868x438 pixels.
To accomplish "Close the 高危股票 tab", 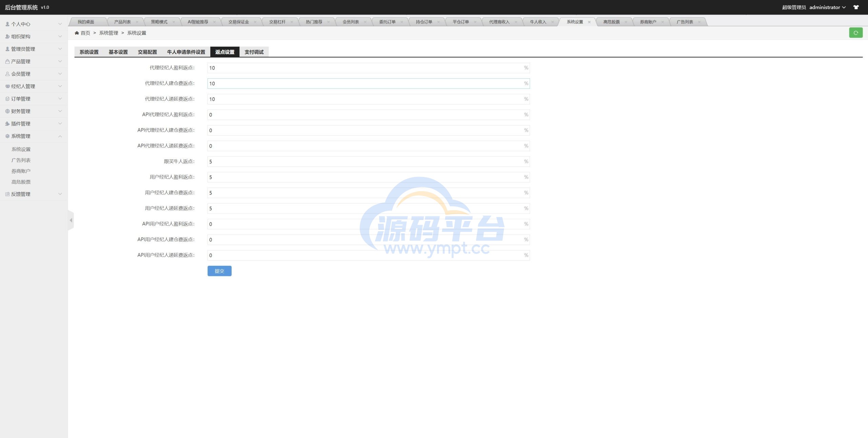I will pyautogui.click(x=626, y=22).
